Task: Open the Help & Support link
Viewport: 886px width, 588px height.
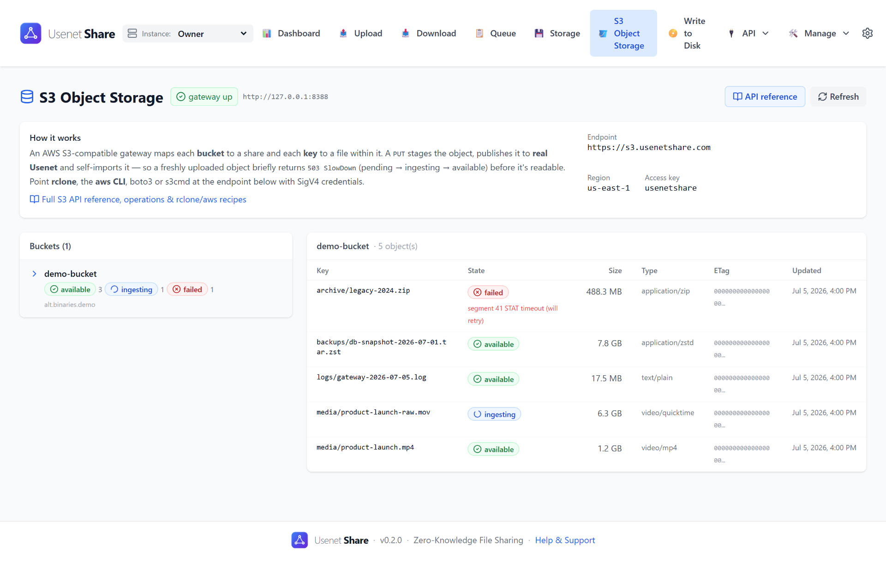Action: tap(565, 540)
